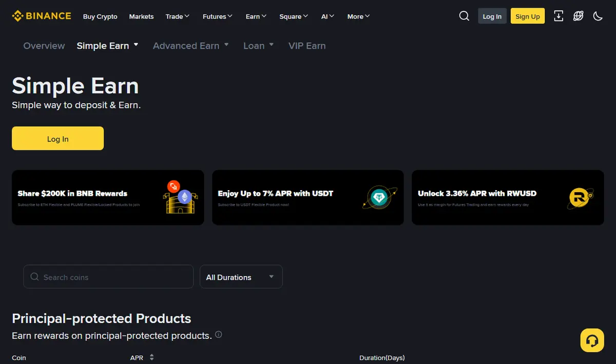The image size is (616, 364).
Task: Focus the Search coins input field
Action: coord(108,277)
